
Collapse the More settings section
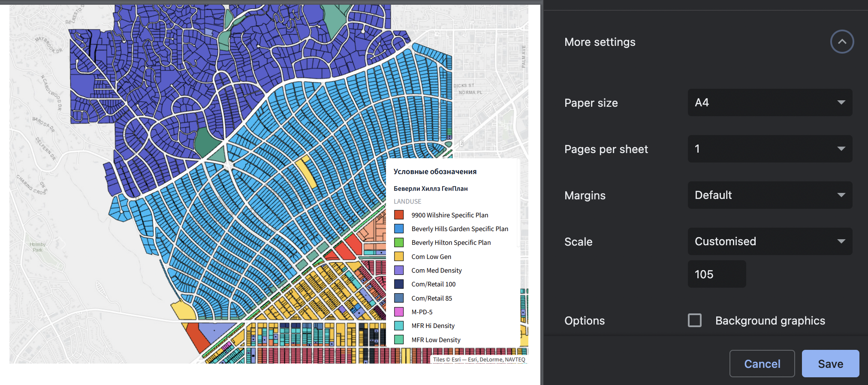pyautogui.click(x=841, y=42)
